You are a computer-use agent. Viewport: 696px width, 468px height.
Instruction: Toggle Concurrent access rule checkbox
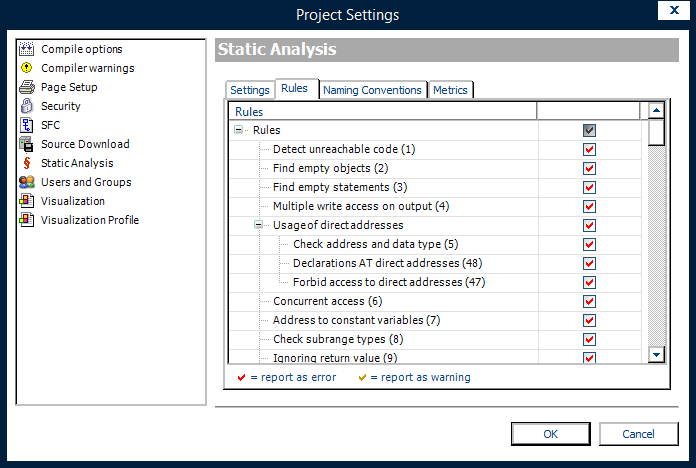pos(590,302)
